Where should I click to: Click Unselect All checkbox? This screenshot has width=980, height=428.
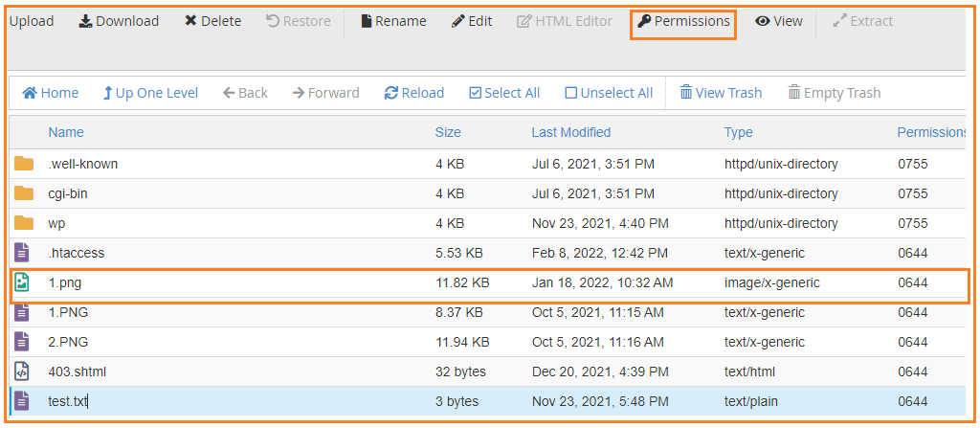pyautogui.click(x=570, y=93)
